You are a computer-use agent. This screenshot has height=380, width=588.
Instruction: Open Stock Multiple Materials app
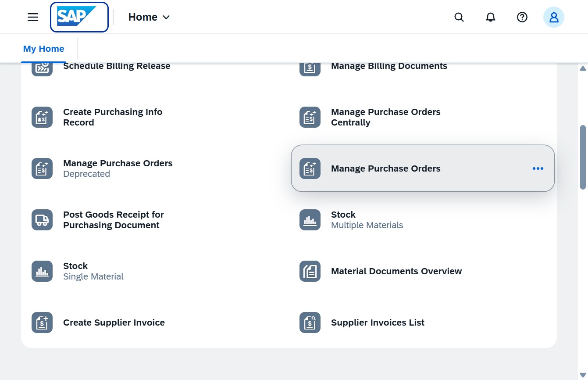tap(367, 220)
